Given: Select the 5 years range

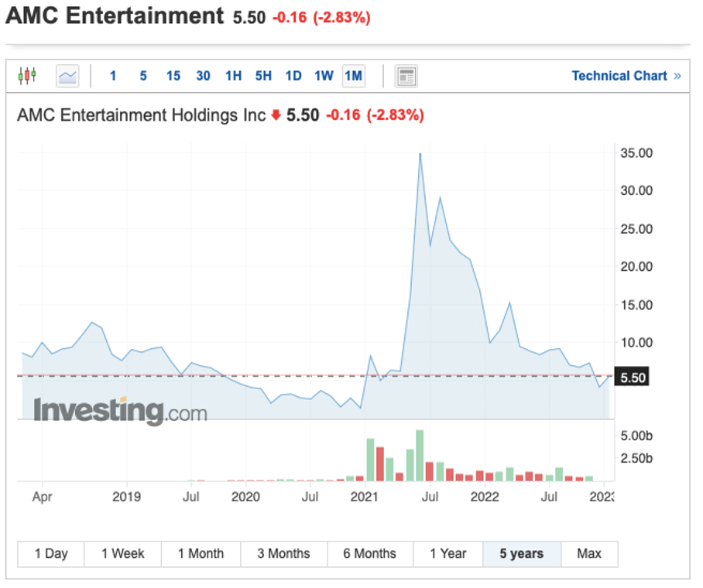Looking at the screenshot, I should (x=521, y=554).
